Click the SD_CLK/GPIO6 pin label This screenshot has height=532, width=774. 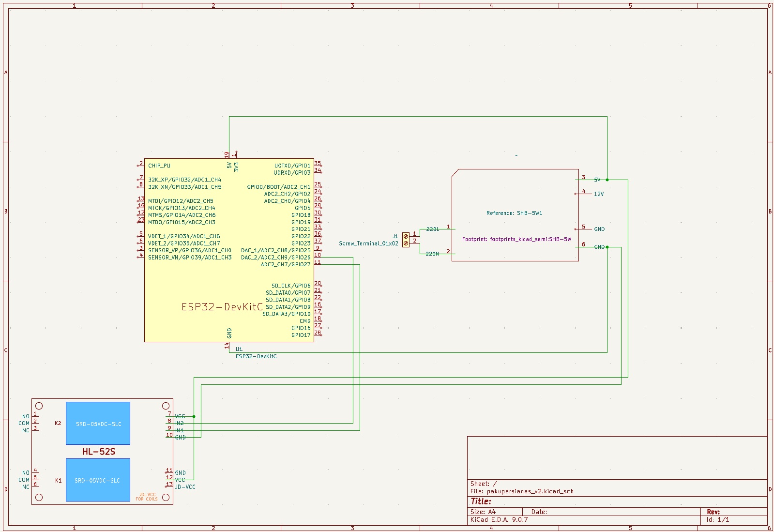coord(291,286)
